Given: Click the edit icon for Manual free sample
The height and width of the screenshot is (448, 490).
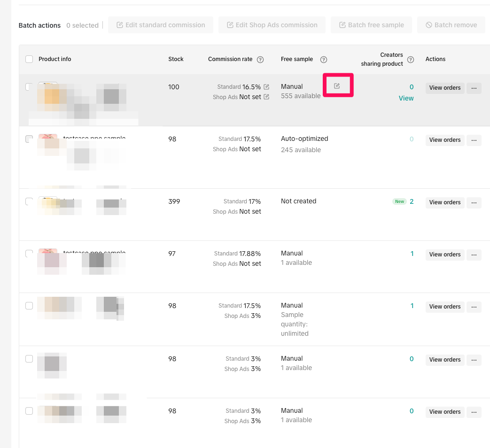Looking at the screenshot, I should [337, 86].
